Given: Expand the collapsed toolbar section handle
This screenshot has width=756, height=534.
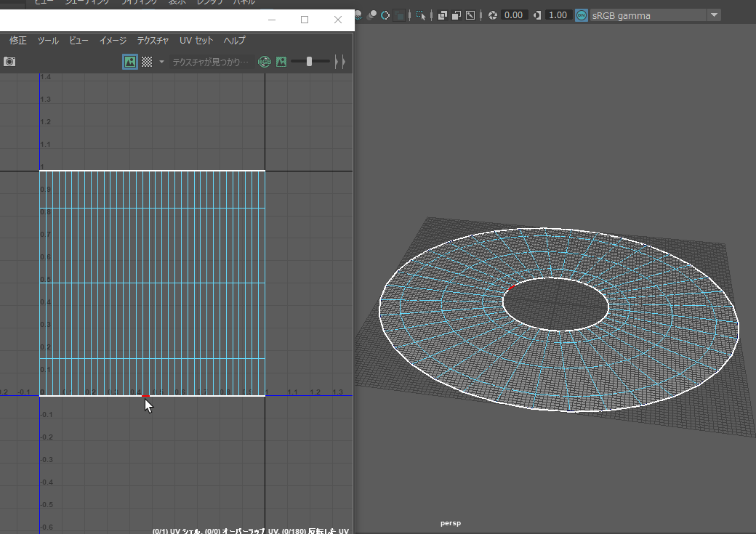Looking at the screenshot, I should coord(339,62).
